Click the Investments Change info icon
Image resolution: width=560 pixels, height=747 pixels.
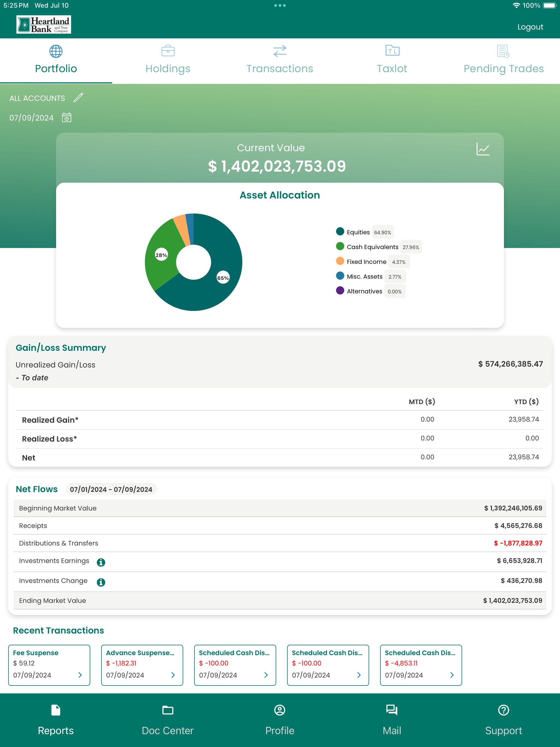(x=101, y=582)
